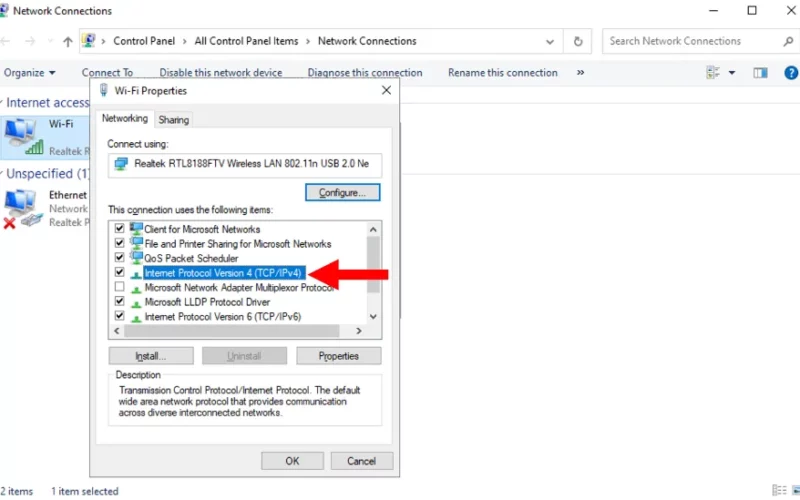Click the search magnifier icon

(788, 41)
